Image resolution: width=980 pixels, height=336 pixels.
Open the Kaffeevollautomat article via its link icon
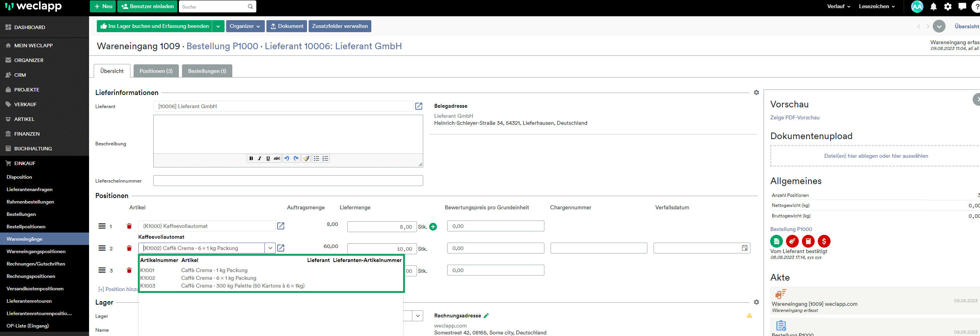click(281, 226)
